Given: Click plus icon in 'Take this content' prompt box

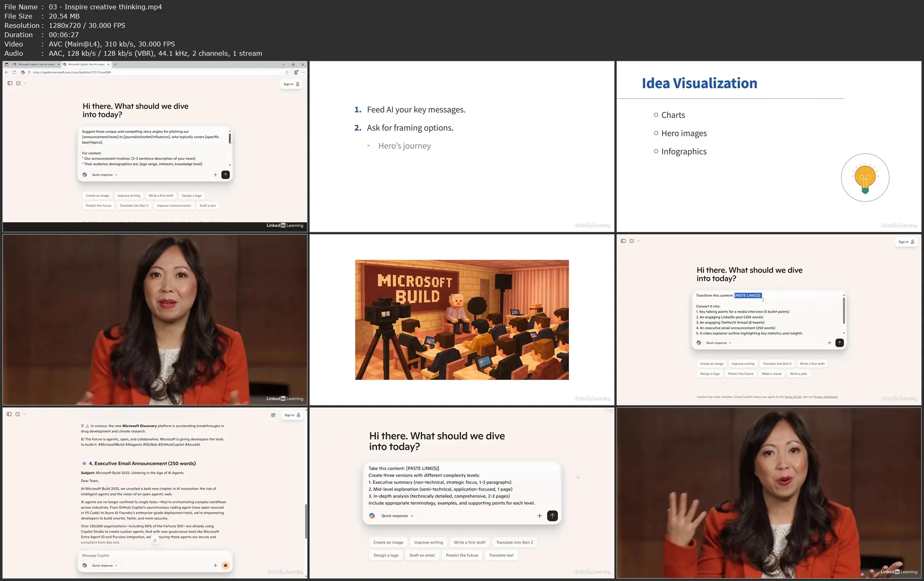Looking at the screenshot, I should [539, 516].
